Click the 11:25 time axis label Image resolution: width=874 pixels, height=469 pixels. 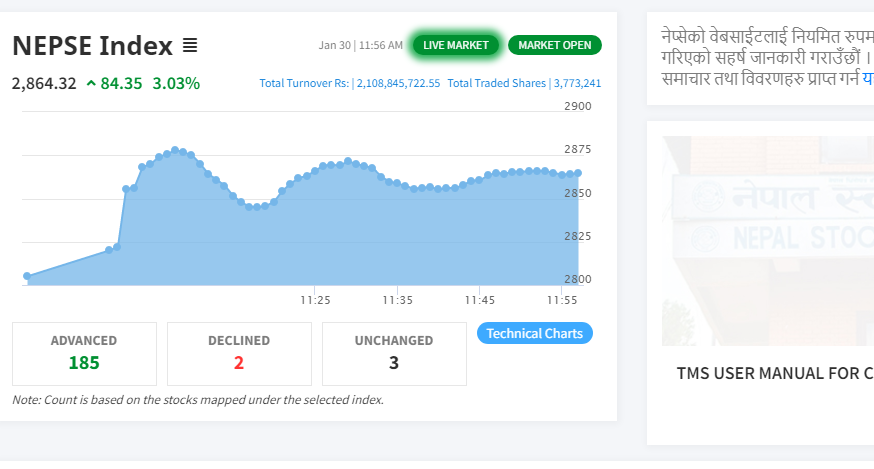tap(315, 301)
